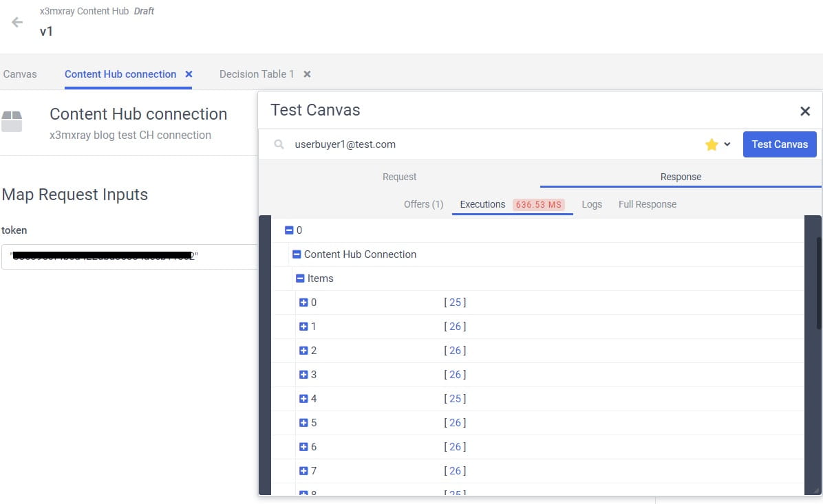823x504 pixels.
Task: Collapse the Content Hub Connection node
Action: click(297, 254)
